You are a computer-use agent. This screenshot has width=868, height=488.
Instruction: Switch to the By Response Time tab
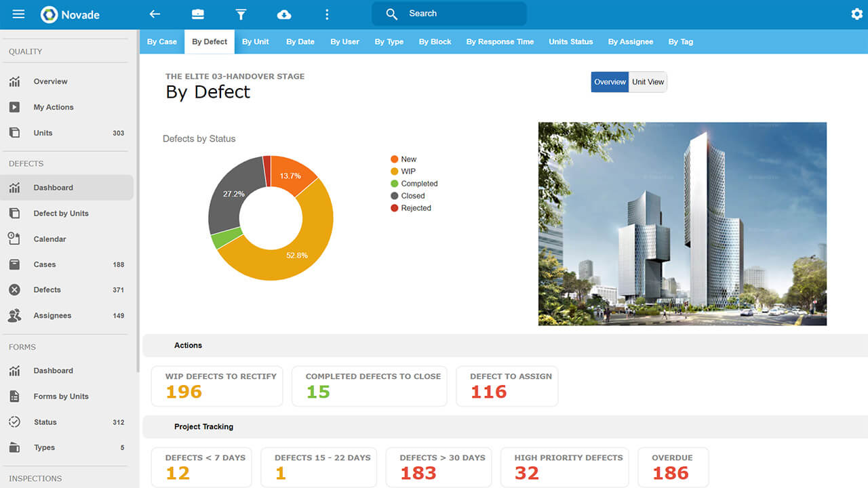pyautogui.click(x=500, y=42)
